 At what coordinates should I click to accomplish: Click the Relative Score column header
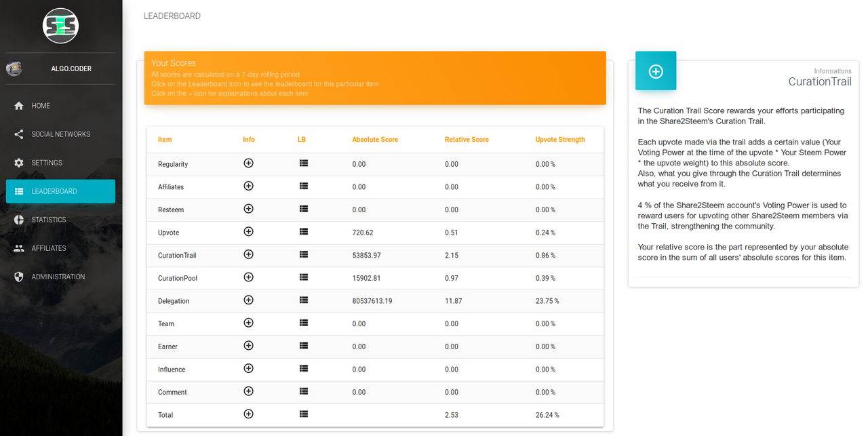click(x=467, y=140)
